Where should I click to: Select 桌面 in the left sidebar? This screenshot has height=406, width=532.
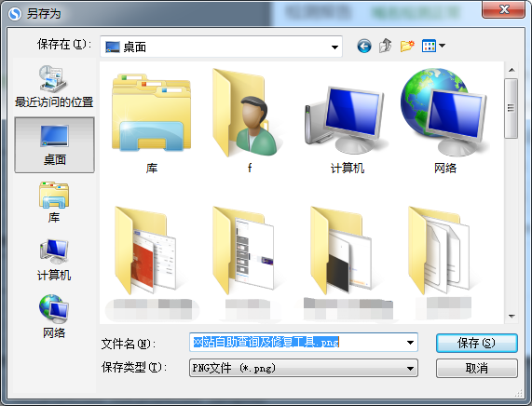click(54, 145)
